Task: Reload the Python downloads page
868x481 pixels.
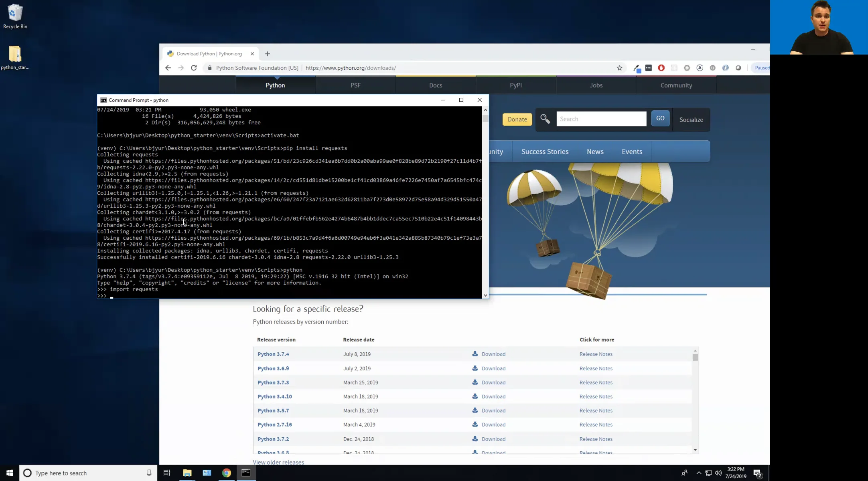Action: tap(194, 68)
